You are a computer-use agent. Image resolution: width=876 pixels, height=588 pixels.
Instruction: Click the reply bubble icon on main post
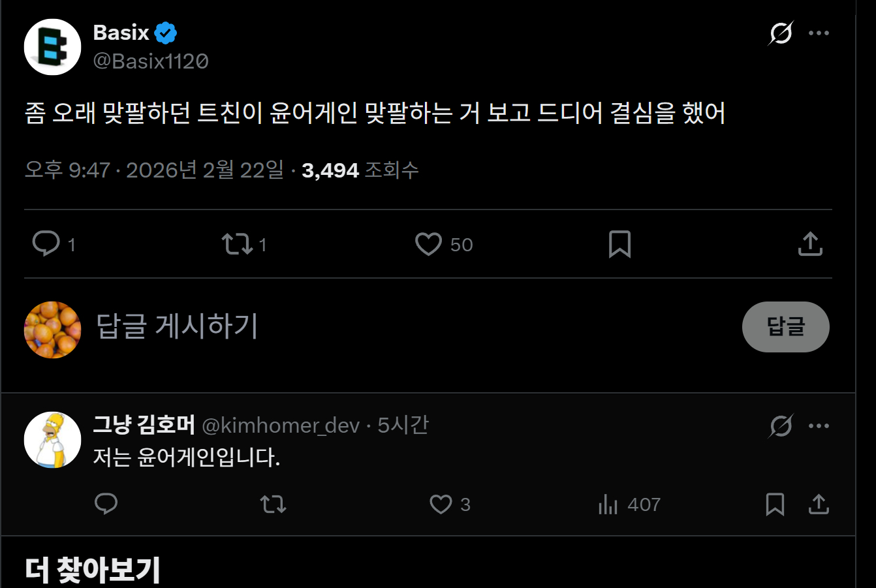point(46,244)
